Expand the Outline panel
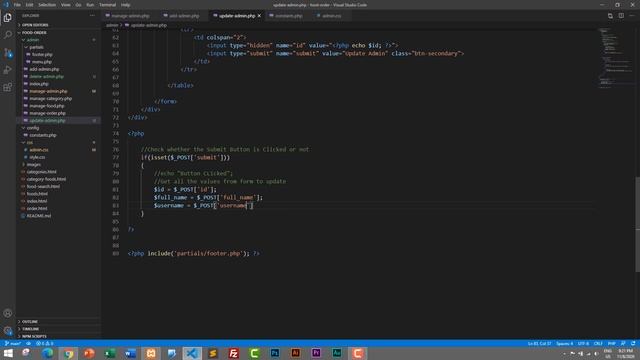Viewport: 640px width, 360px height. (58, 322)
